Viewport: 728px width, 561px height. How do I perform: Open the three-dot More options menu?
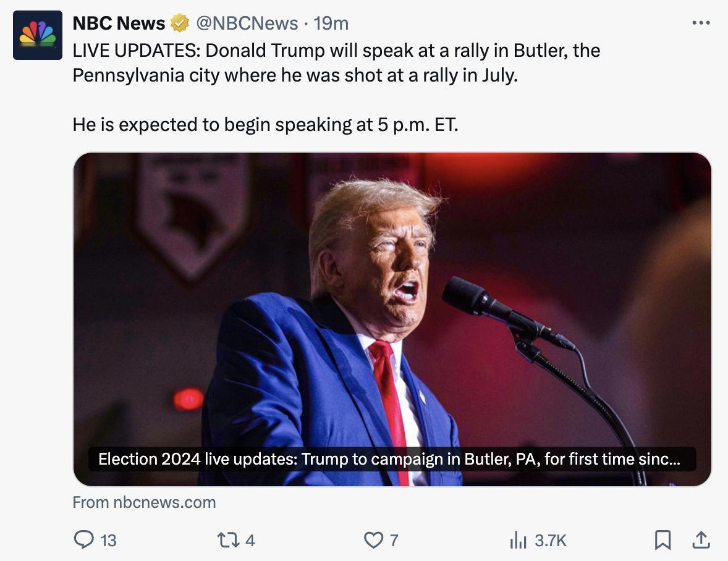pos(701,23)
